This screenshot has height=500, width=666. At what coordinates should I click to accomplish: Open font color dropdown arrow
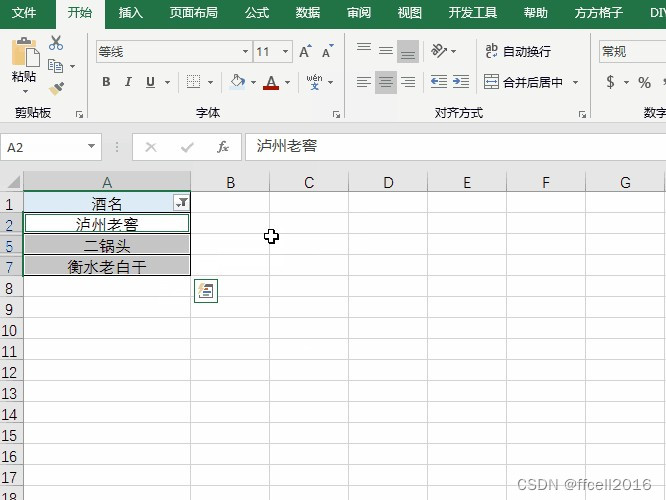click(288, 82)
